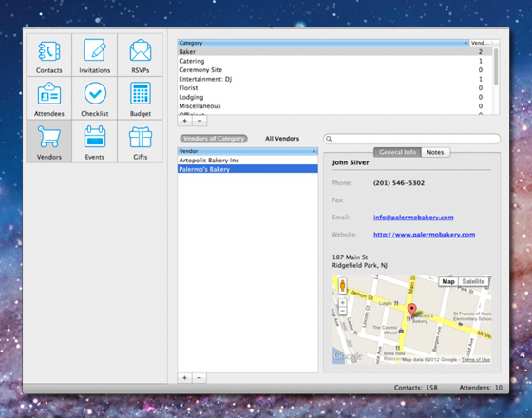This screenshot has height=418, width=532.
Task: Select the Ceremony Site category row
Action: pos(334,70)
